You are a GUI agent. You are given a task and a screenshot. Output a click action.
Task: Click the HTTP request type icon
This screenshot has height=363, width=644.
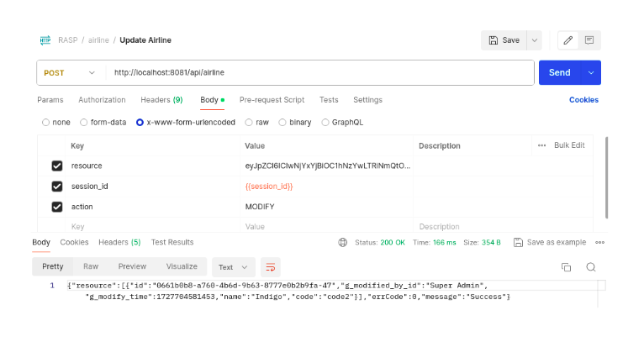(45, 40)
